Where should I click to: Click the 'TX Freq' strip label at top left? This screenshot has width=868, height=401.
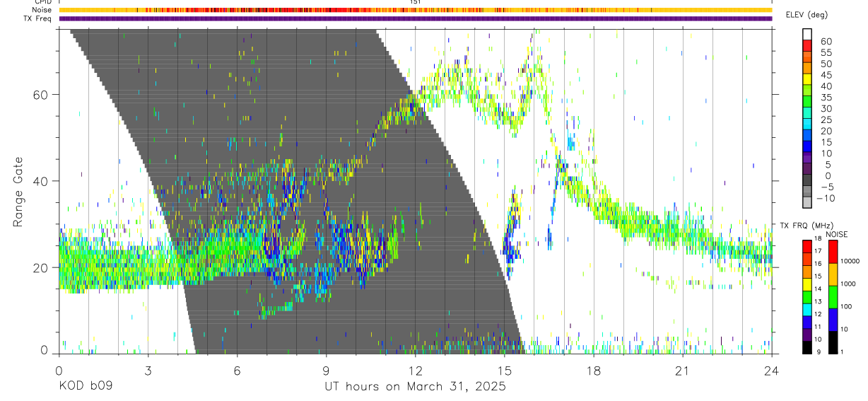click(x=38, y=18)
